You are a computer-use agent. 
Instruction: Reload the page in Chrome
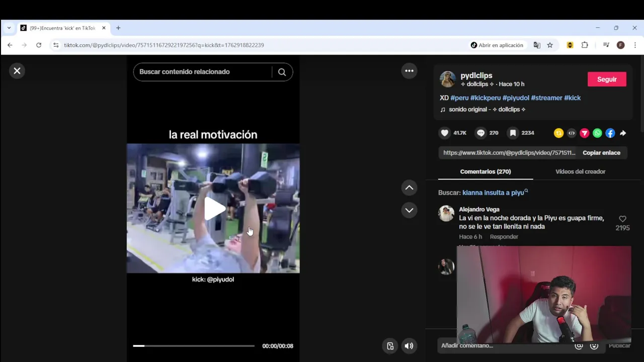point(38,45)
